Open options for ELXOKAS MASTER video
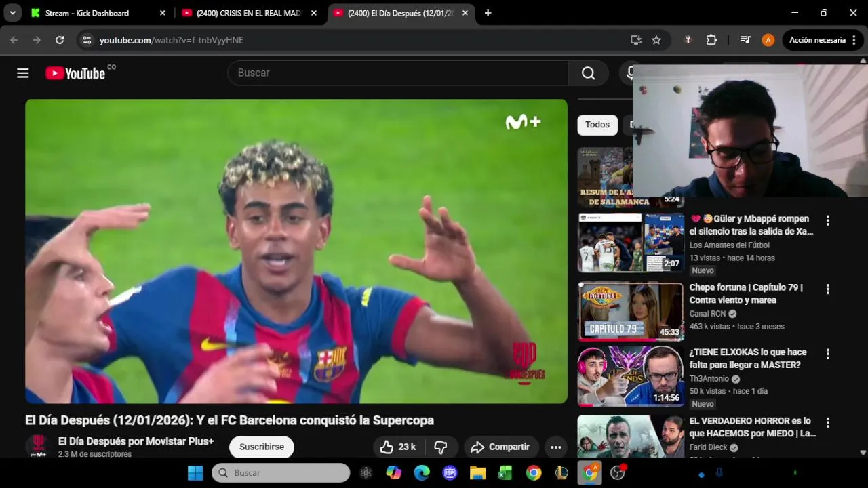Screen dimensions: 868x488 click(x=827, y=354)
